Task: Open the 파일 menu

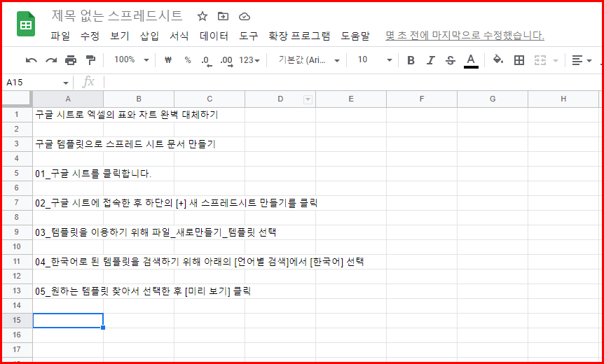Action: [60, 36]
